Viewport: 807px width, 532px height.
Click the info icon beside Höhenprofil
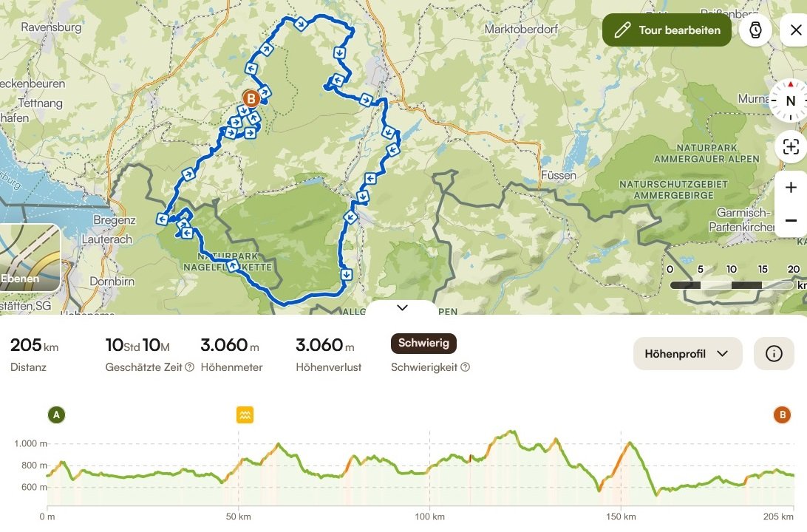[x=774, y=353]
